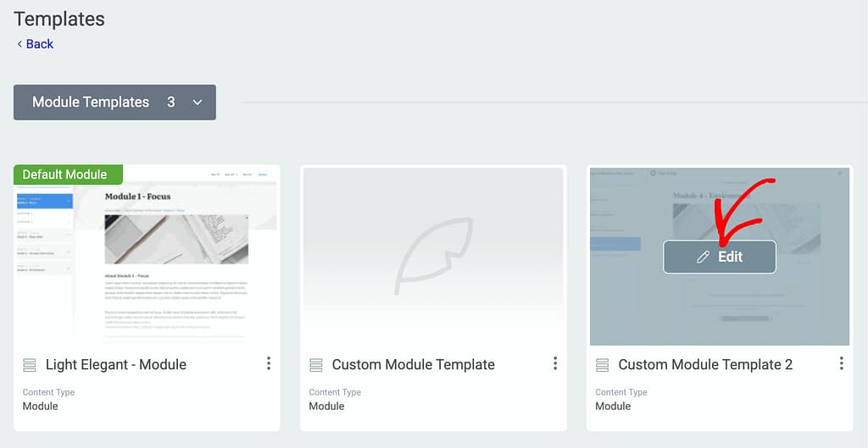The width and height of the screenshot is (868, 448).
Task: Open three-dot menu for Light Elegant - Module
Action: pos(269,363)
